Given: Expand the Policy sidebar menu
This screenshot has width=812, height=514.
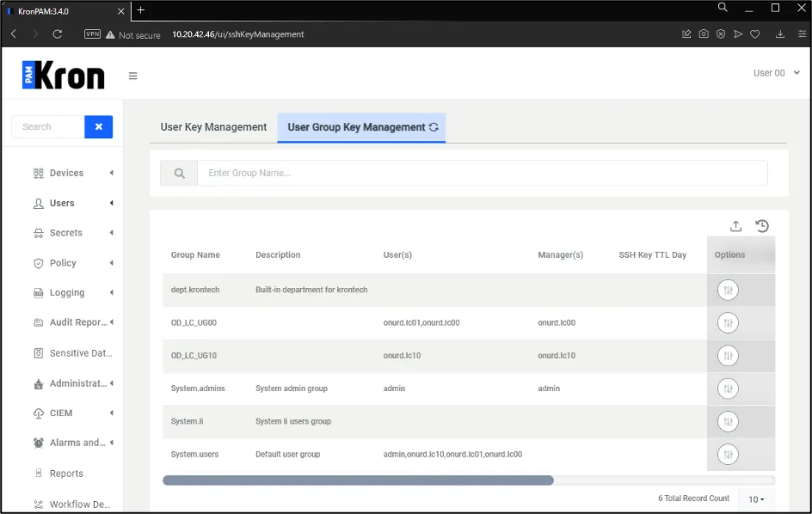Looking at the screenshot, I should [72, 263].
